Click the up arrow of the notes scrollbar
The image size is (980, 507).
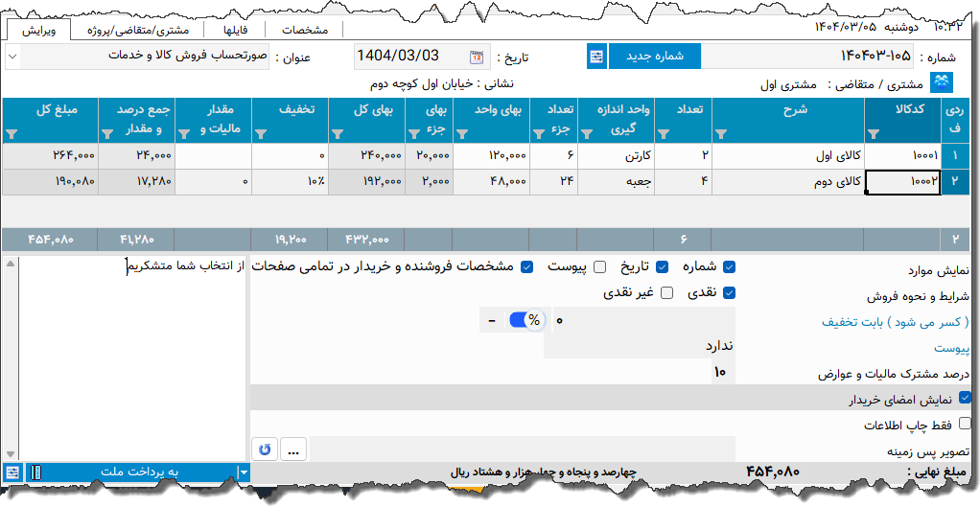pyautogui.click(x=10, y=265)
